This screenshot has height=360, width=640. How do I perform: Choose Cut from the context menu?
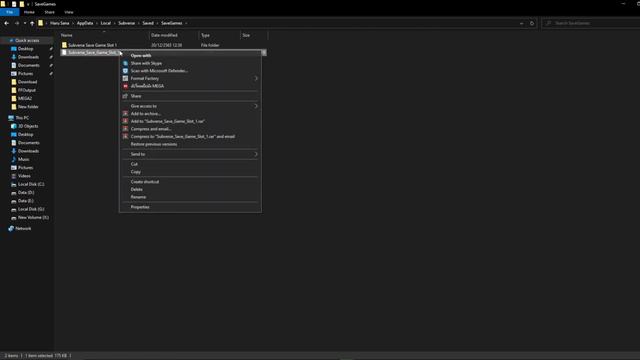point(134,164)
